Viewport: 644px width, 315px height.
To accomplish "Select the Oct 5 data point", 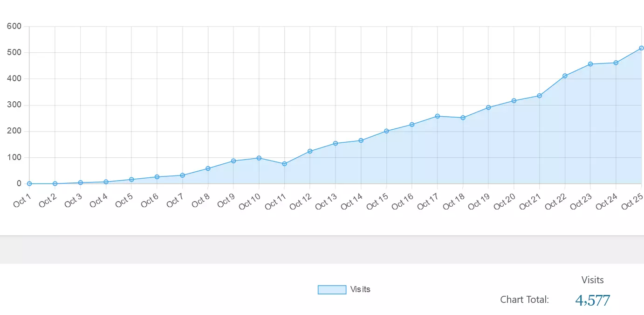I will (131, 180).
